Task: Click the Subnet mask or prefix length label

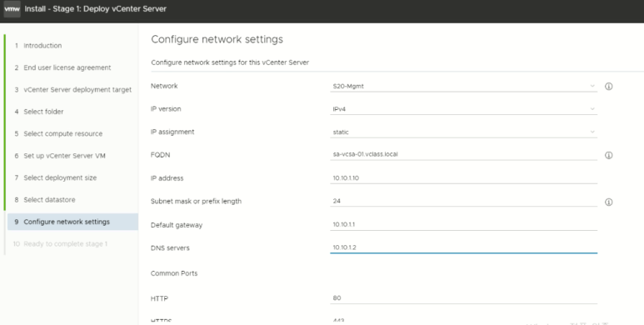Action: point(196,202)
